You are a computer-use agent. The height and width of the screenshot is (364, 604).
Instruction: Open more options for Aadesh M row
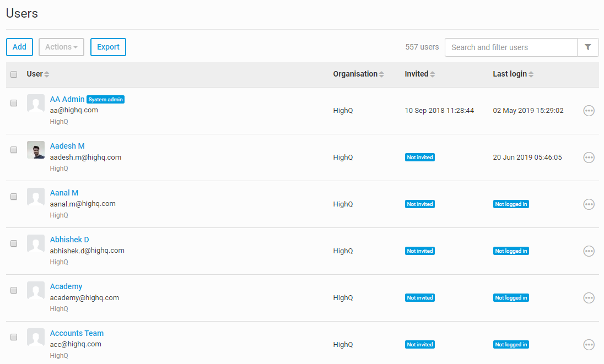point(589,157)
